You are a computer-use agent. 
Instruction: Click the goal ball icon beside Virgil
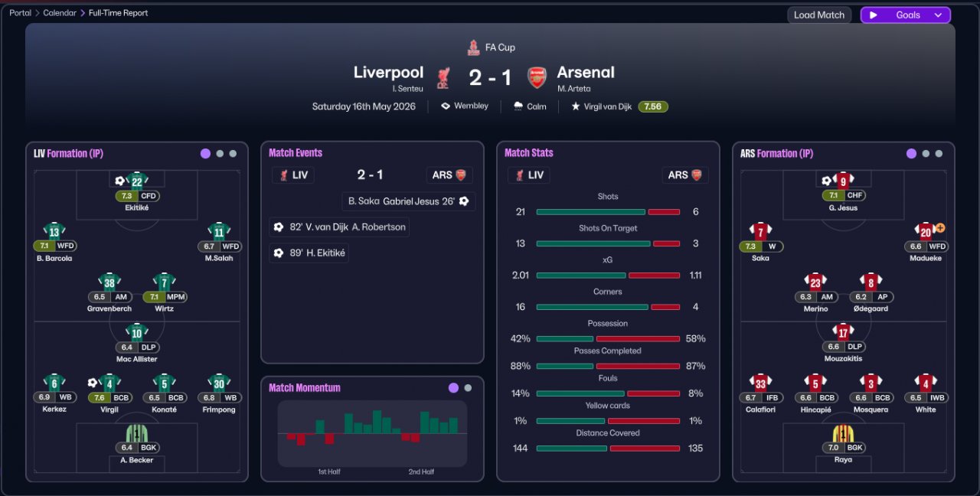coord(93,383)
